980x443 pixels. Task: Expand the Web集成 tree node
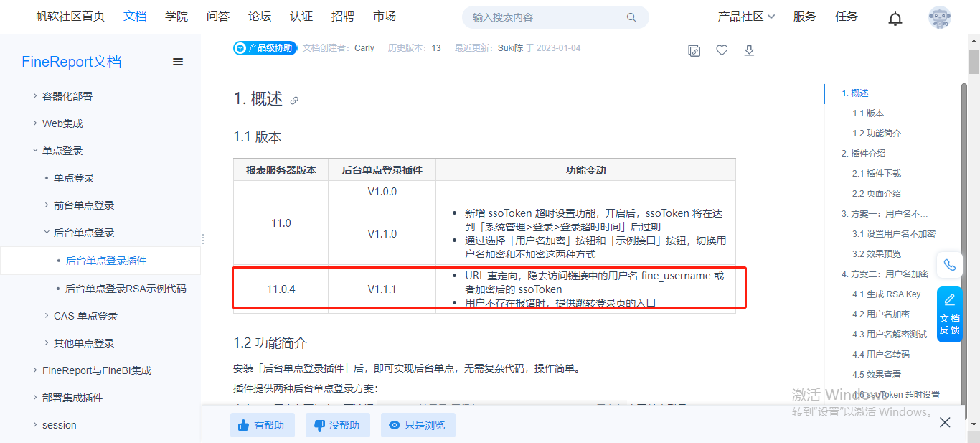tap(35, 123)
